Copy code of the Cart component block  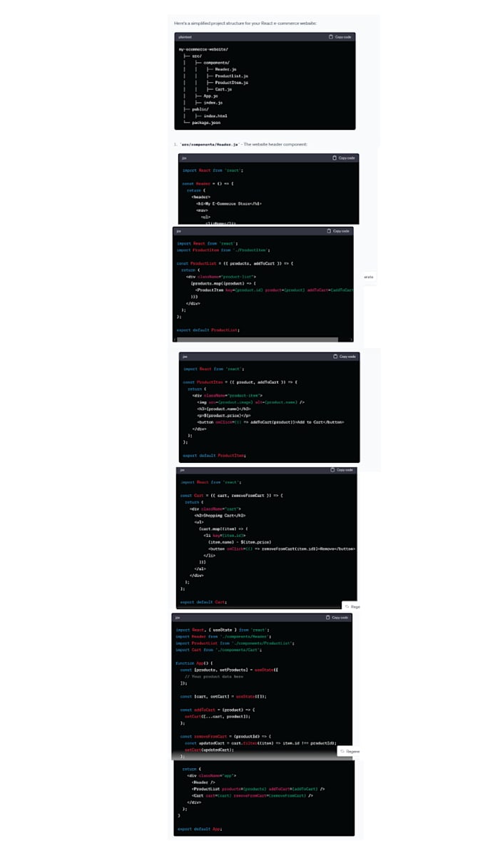point(342,470)
